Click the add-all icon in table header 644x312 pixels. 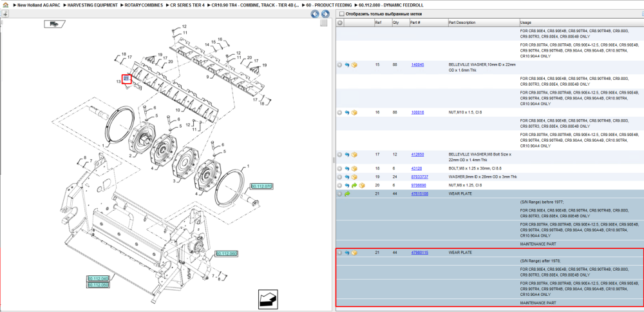339,23
